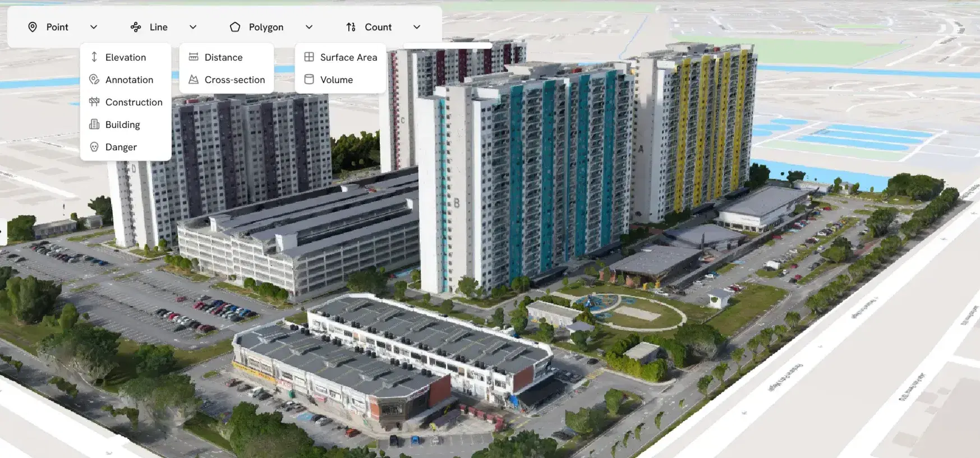This screenshot has height=458, width=980.
Task: Expand the Count dropdown chevron
Action: [x=417, y=27]
